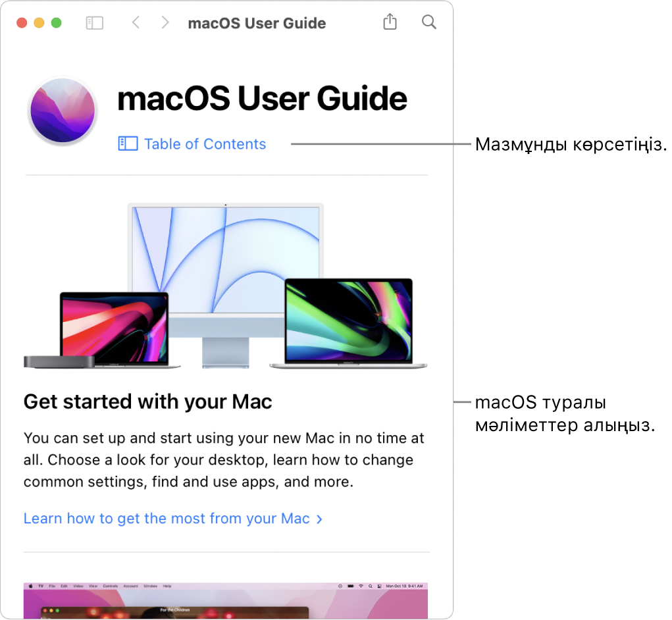Maximize the window with the green button
Image resolution: width=672 pixels, height=620 pixels.
point(56,23)
